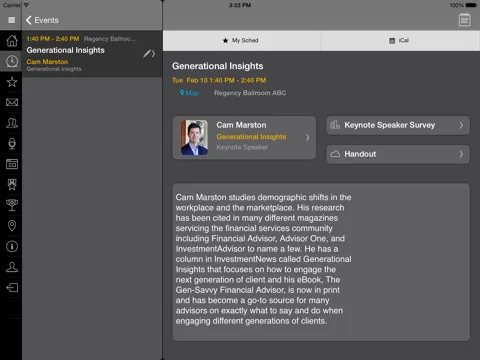Image resolution: width=480 pixels, height=360 pixels.
Task: Click the battery indicator in status bar
Action: pos(471,5)
